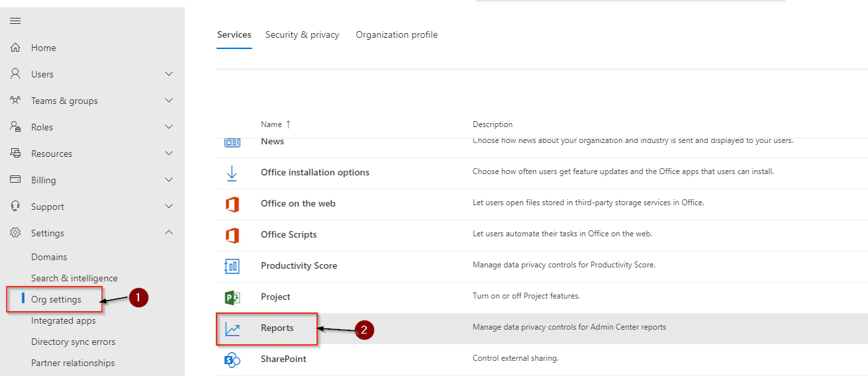Screen dimensions: 868x376
Task: Click 'Control external sharing.' description
Action: (x=516, y=358)
